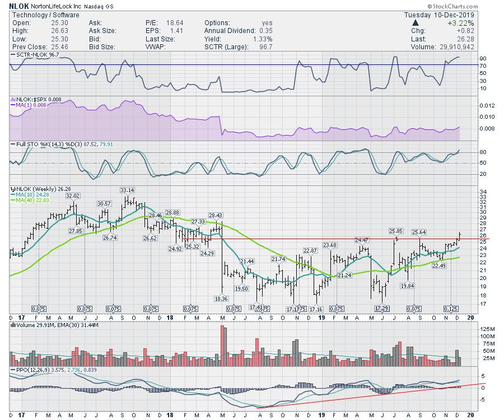
Task: Select the NortonLifeLock Inc company name
Action: pyautogui.click(x=56, y=6)
